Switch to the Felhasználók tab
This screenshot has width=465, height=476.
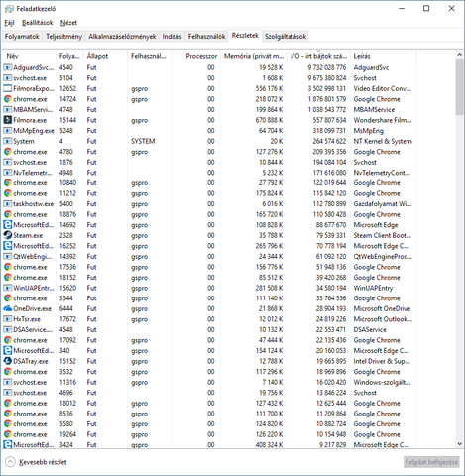(207, 37)
